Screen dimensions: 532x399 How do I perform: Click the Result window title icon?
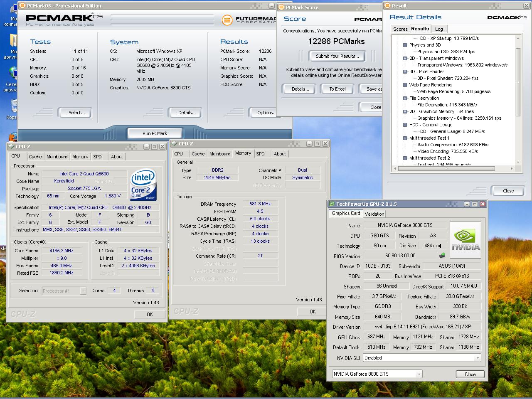click(x=387, y=6)
